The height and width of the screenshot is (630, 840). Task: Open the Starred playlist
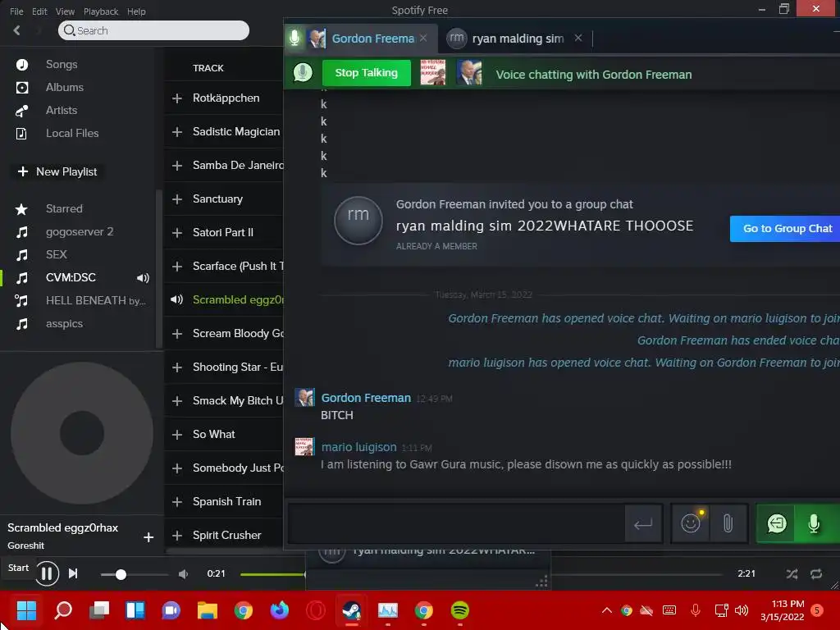64,209
